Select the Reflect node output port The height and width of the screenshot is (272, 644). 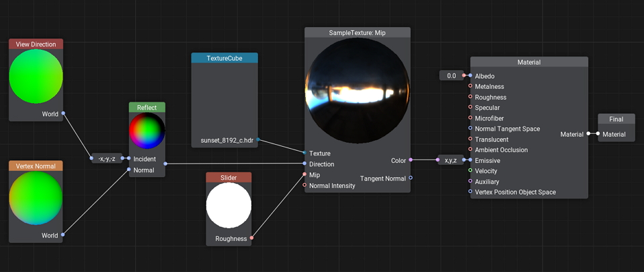point(165,164)
